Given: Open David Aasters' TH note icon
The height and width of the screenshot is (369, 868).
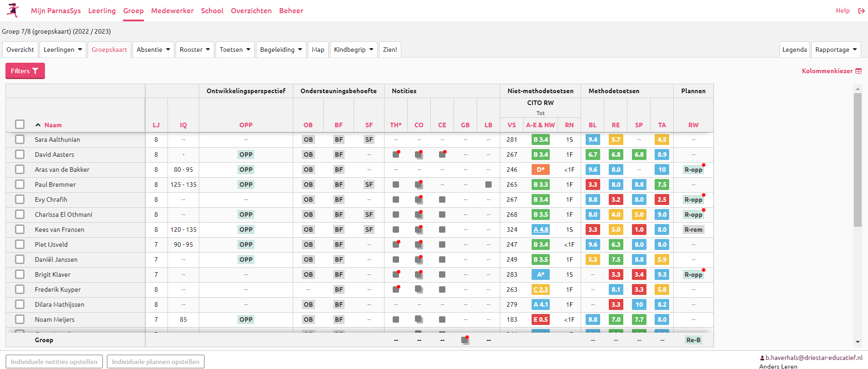Looking at the screenshot, I should click(x=396, y=155).
